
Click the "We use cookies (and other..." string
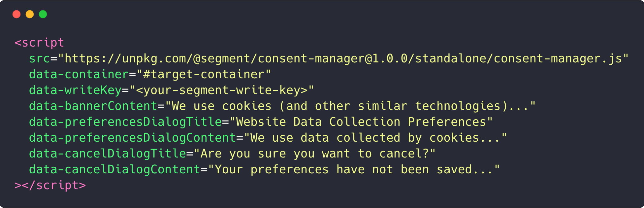tap(350, 106)
